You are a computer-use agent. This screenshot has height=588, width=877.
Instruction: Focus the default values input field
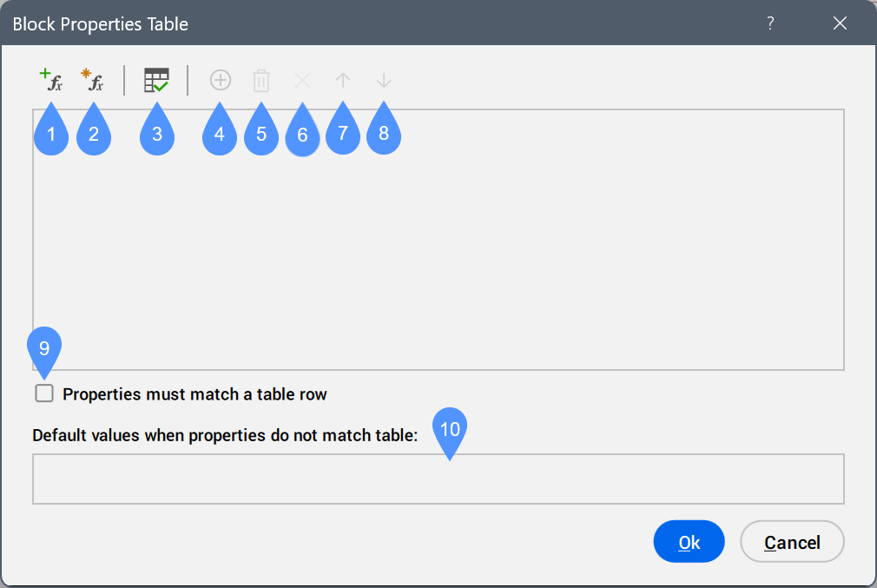coord(438,479)
